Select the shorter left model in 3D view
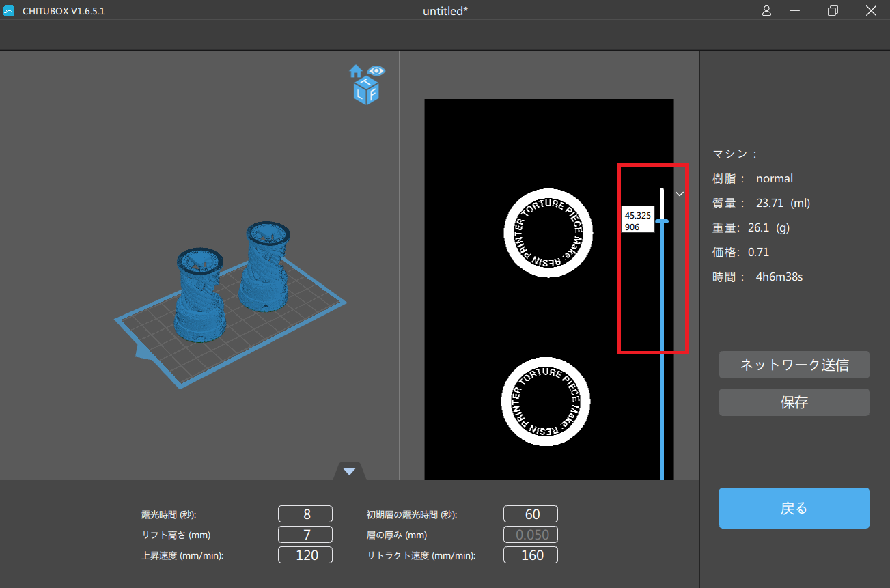This screenshot has width=890, height=588. click(x=199, y=295)
